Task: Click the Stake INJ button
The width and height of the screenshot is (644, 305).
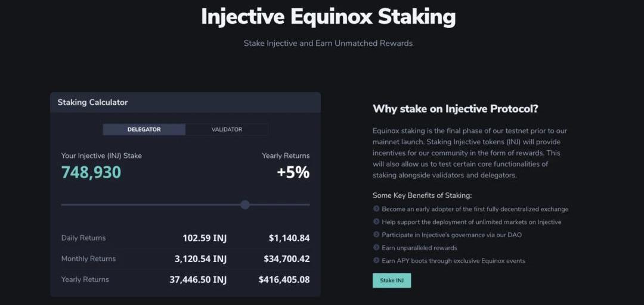Action: pos(391,281)
